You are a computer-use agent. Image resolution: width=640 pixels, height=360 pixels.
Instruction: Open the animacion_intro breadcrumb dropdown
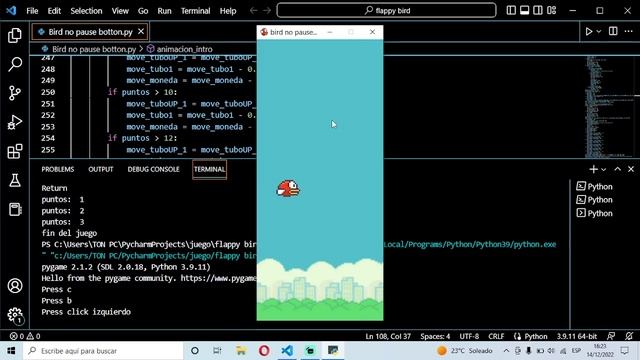[180, 49]
